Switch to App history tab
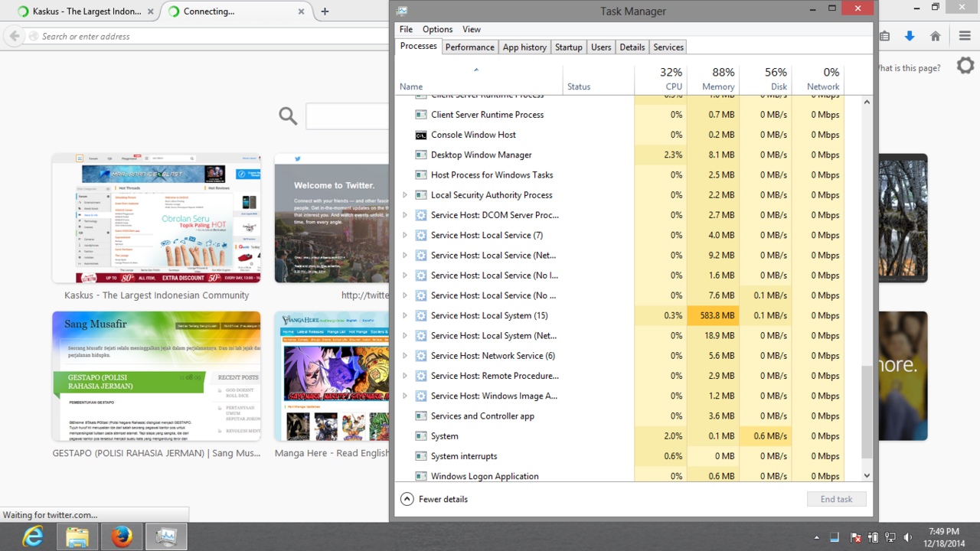This screenshot has width=980, height=551. coord(524,47)
